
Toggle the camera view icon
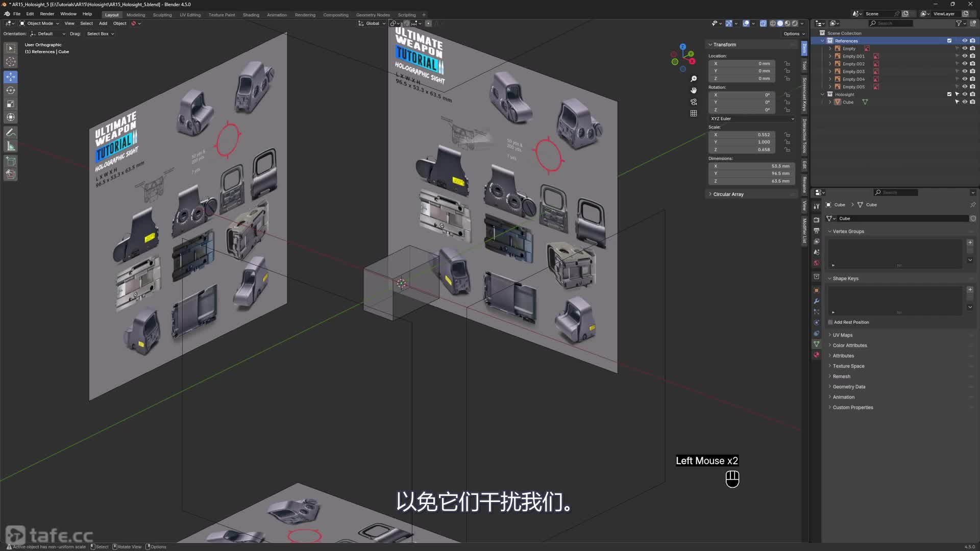coord(694,102)
